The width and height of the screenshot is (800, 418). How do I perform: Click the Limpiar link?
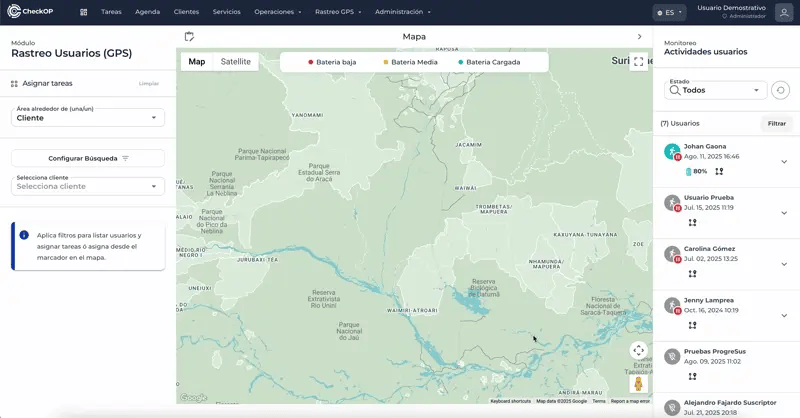pos(149,83)
